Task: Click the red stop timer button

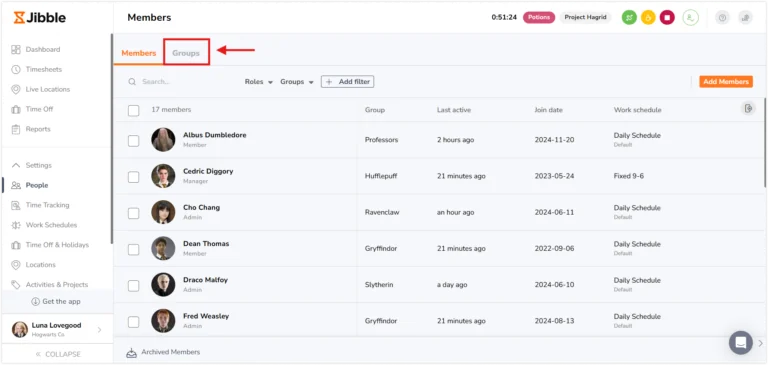Action: (x=667, y=18)
